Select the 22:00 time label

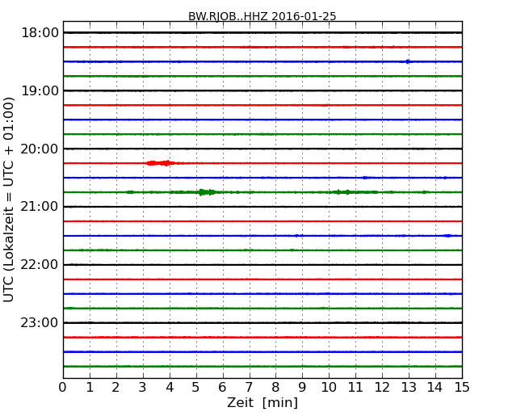[40, 265]
